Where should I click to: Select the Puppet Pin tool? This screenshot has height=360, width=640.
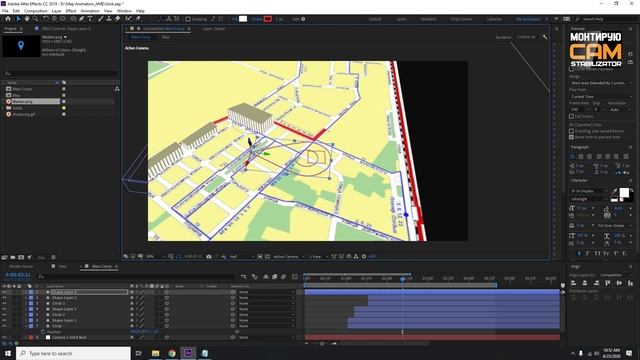[x=138, y=19]
